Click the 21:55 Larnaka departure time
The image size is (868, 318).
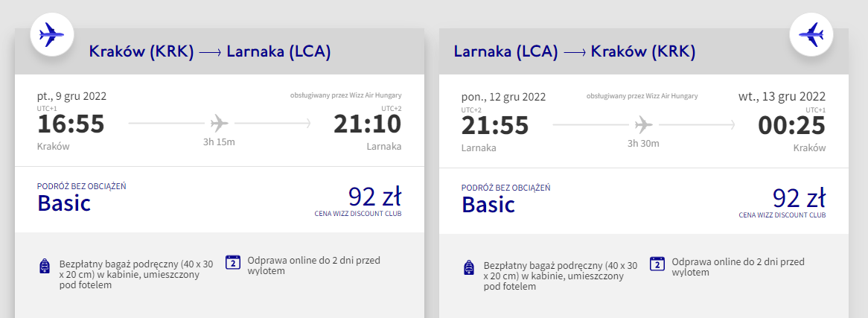click(x=495, y=126)
